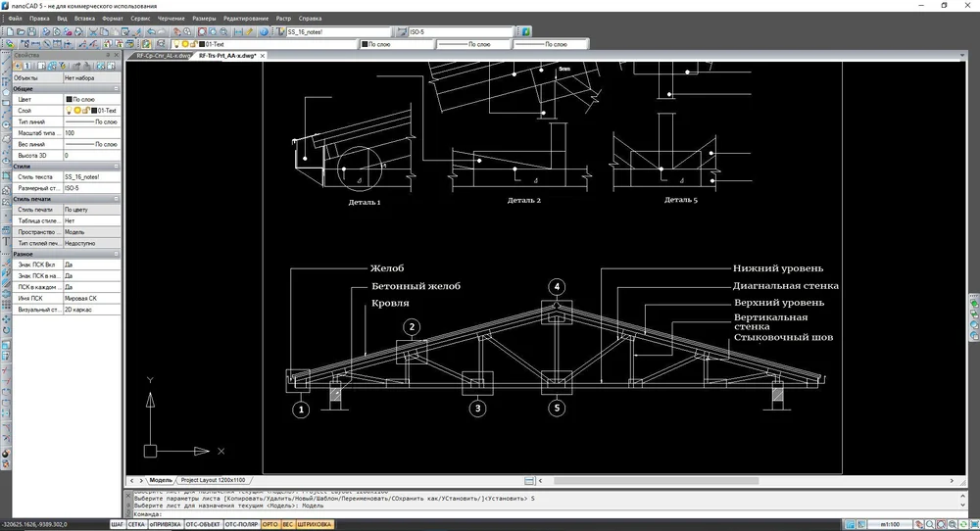Click the yellow ruler measure icon
Viewport: 980px width, 531px height.
point(249,31)
